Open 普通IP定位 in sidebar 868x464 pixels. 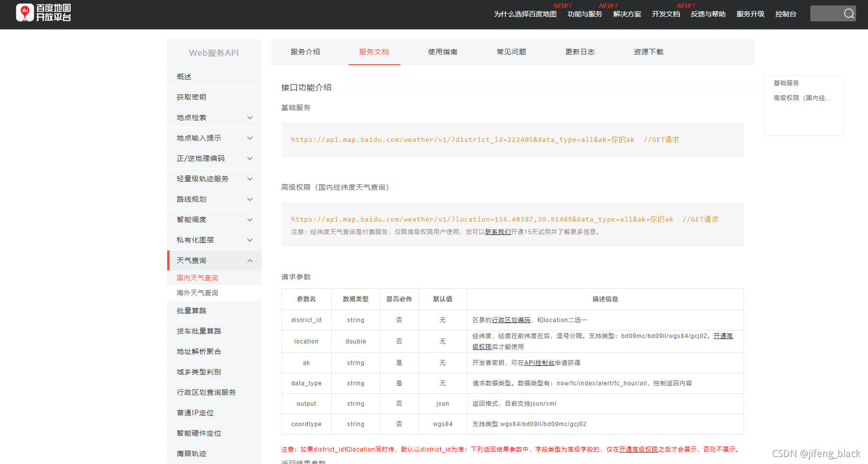[x=214, y=413]
